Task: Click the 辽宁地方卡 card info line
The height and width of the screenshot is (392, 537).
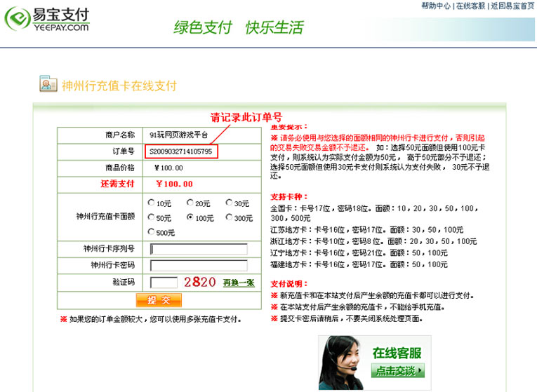Action: 359,253
